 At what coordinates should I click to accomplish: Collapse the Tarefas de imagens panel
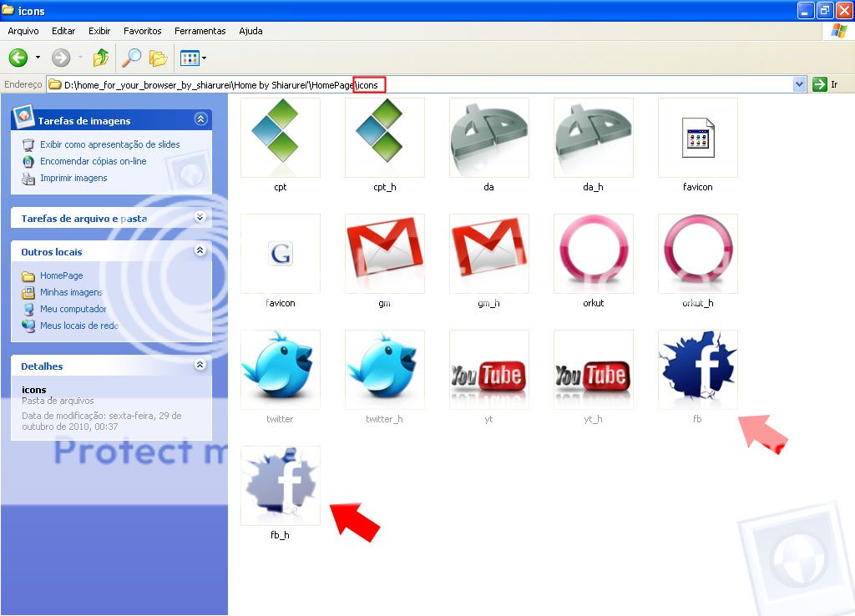pos(200,119)
